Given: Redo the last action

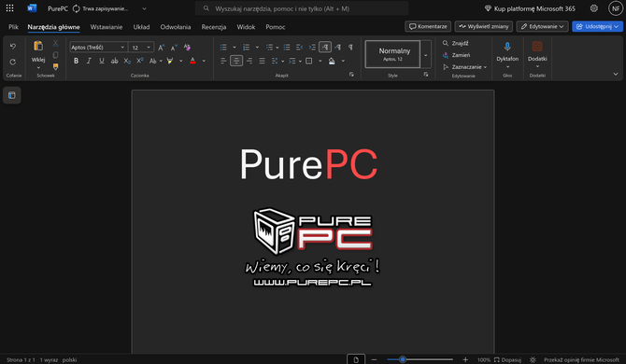Looking at the screenshot, I should (13, 62).
